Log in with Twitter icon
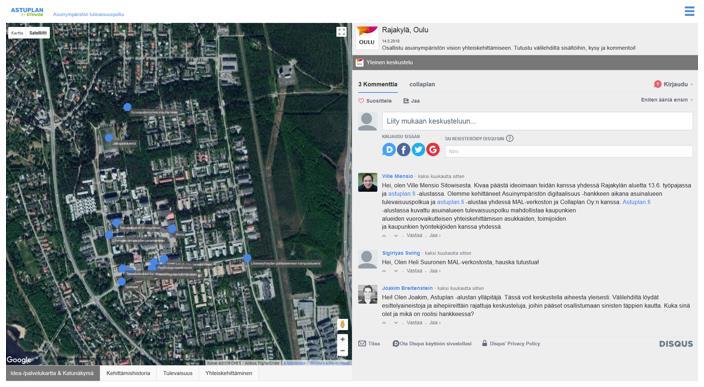 click(418, 150)
